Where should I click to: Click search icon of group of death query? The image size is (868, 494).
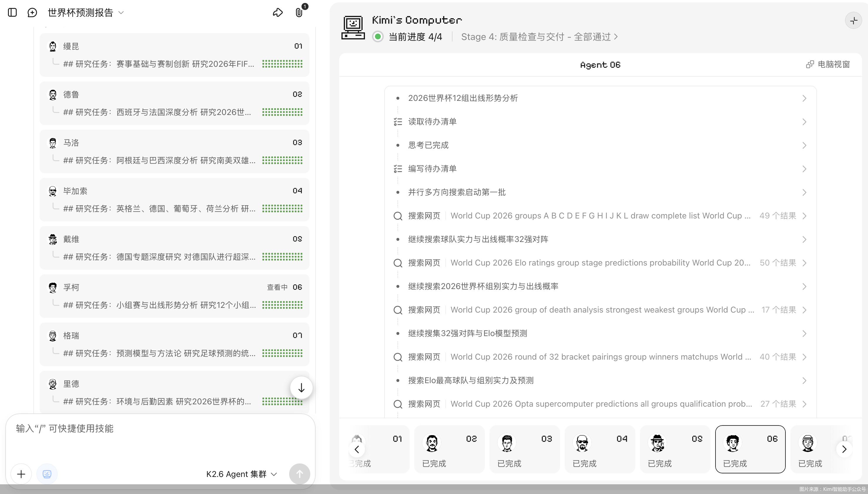click(398, 310)
